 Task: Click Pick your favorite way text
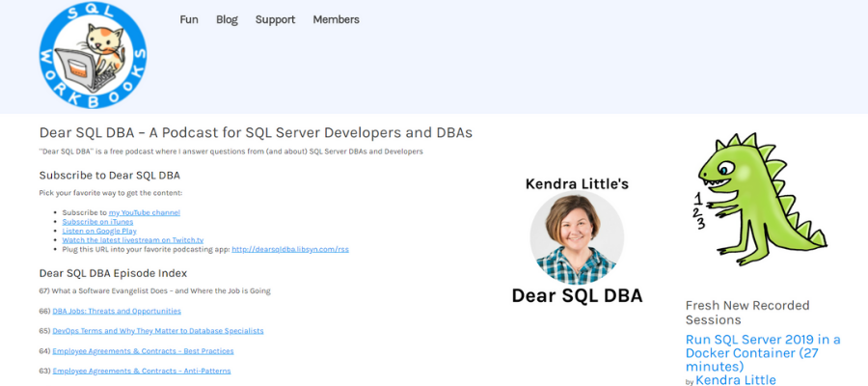point(111,193)
